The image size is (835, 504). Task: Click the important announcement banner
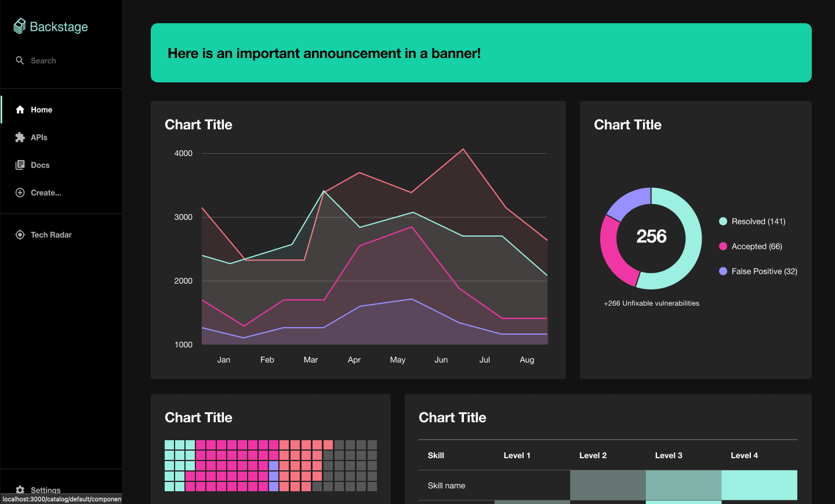coord(481,53)
